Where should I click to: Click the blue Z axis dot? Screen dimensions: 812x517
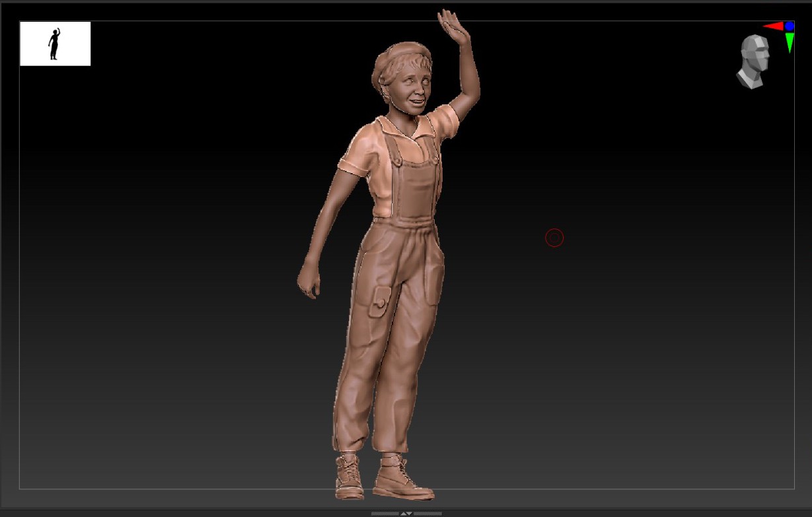(790, 26)
